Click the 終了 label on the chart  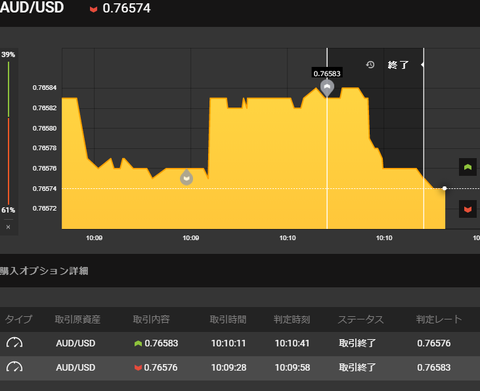pyautogui.click(x=398, y=65)
